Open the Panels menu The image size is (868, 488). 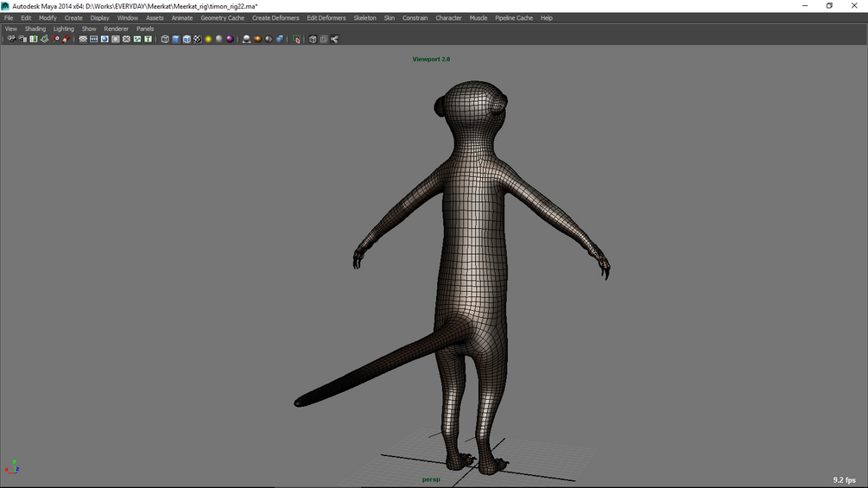pos(145,29)
